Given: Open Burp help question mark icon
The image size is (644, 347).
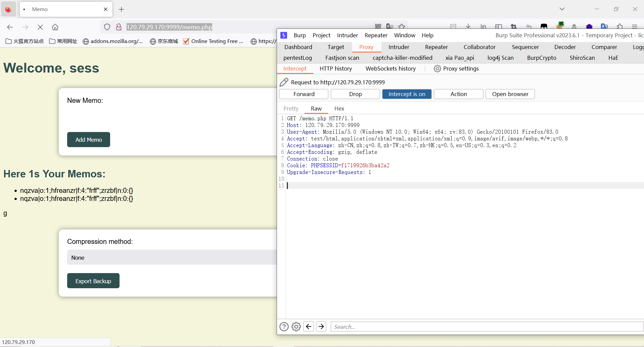Looking at the screenshot, I should point(284,327).
